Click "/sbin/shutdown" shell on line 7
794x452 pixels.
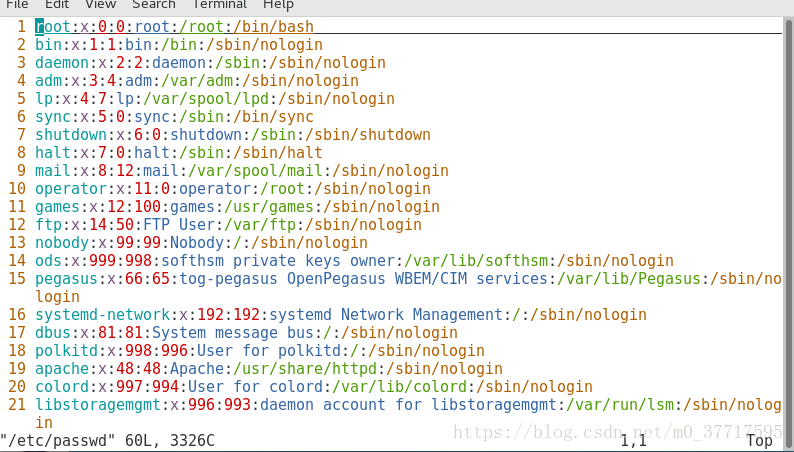[368, 135]
